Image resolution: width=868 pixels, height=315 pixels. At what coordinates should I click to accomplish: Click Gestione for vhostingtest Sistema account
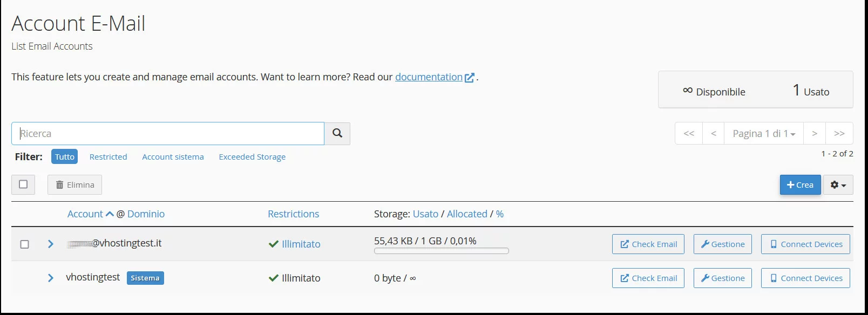tap(723, 278)
